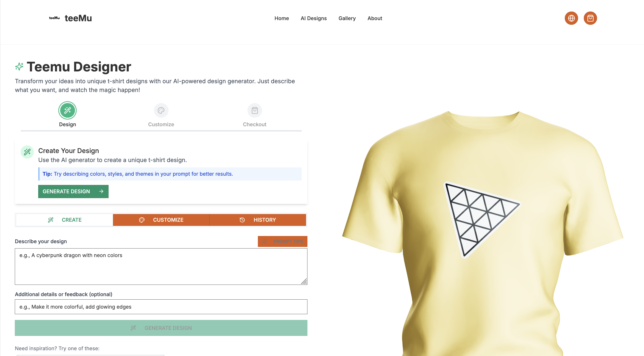Viewport: 644px width, 356px height.
Task: Go to AI Designs page
Action: (x=313, y=18)
